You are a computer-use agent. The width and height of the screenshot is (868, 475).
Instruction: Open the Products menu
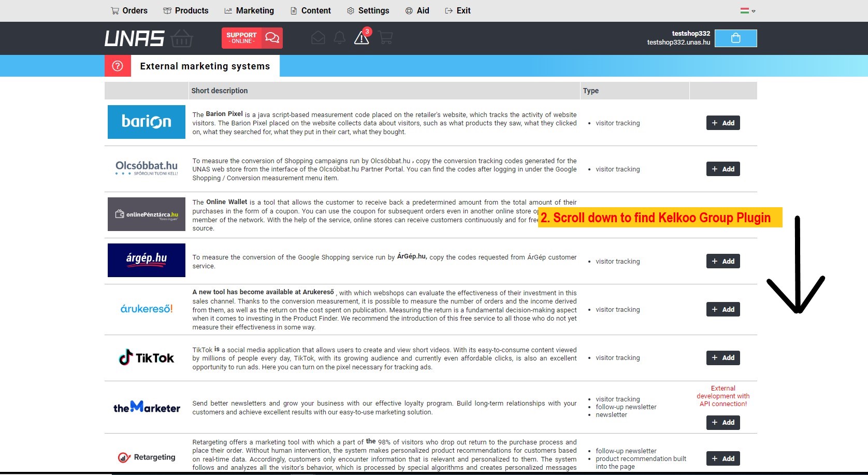[185, 10]
